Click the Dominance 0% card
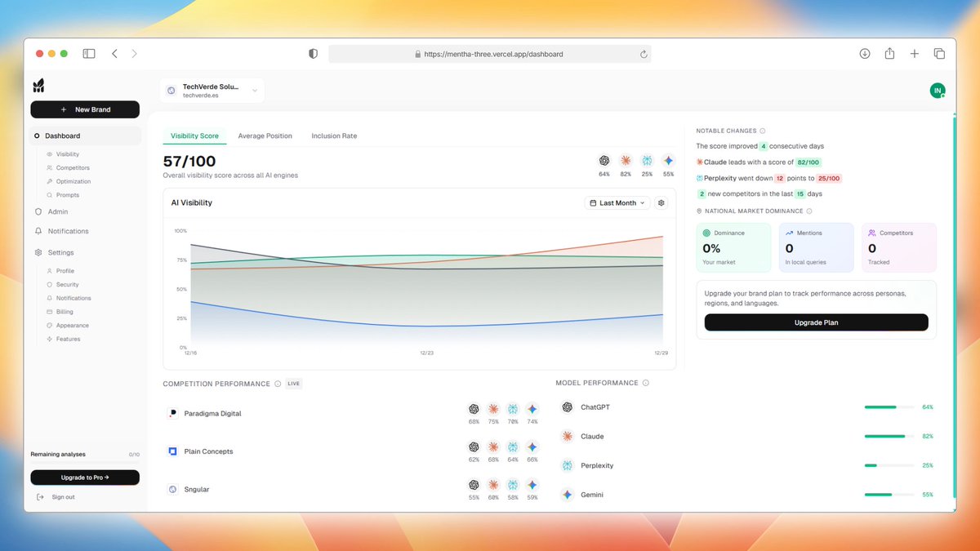This screenshot has height=551, width=980. coord(733,247)
